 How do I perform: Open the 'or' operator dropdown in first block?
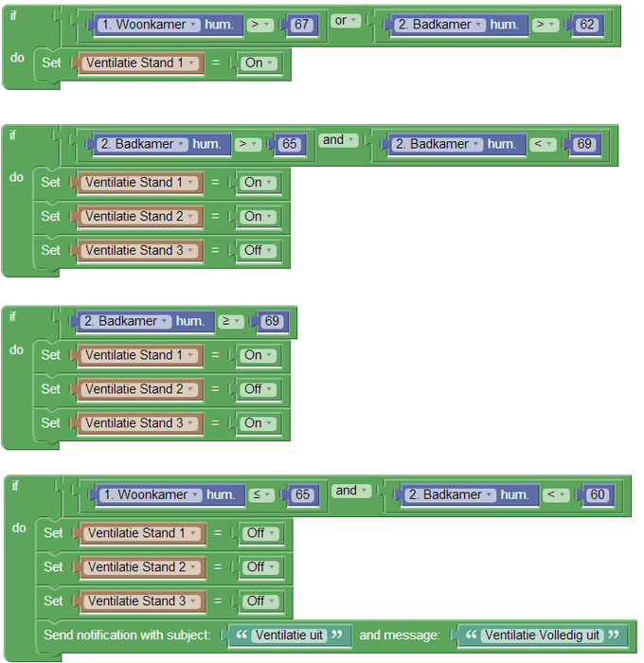346,21
